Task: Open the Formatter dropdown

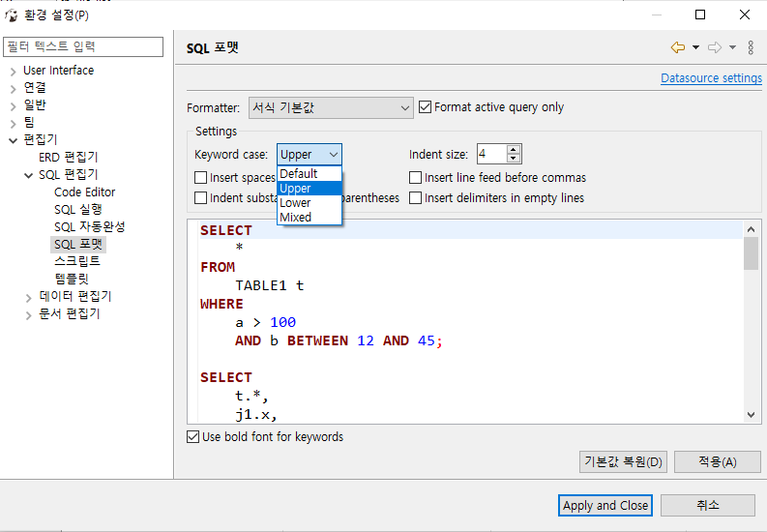Action: [x=331, y=107]
